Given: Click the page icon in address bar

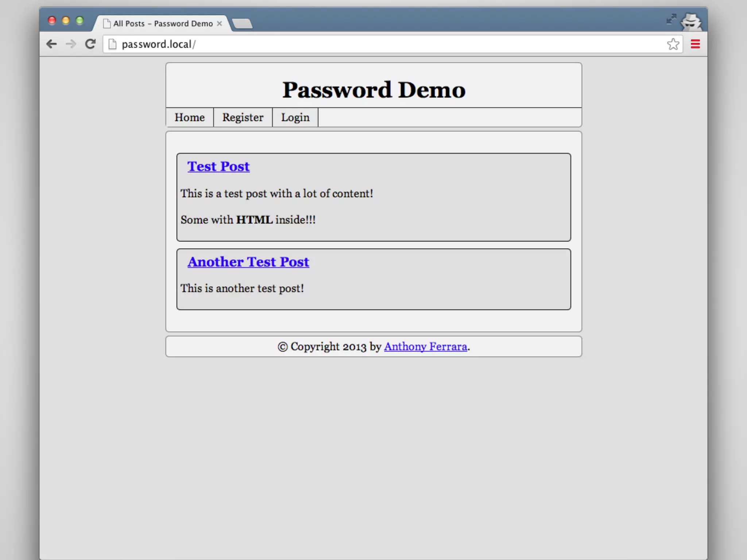Looking at the screenshot, I should click(x=113, y=44).
